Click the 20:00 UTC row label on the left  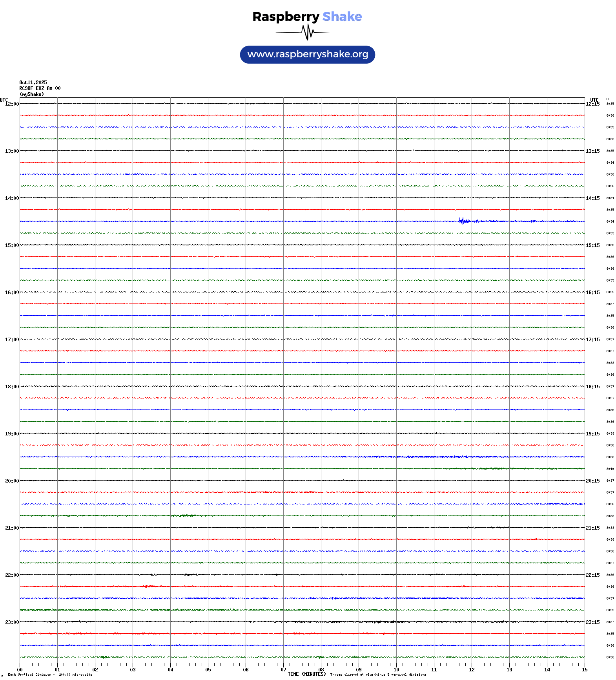click(12, 481)
